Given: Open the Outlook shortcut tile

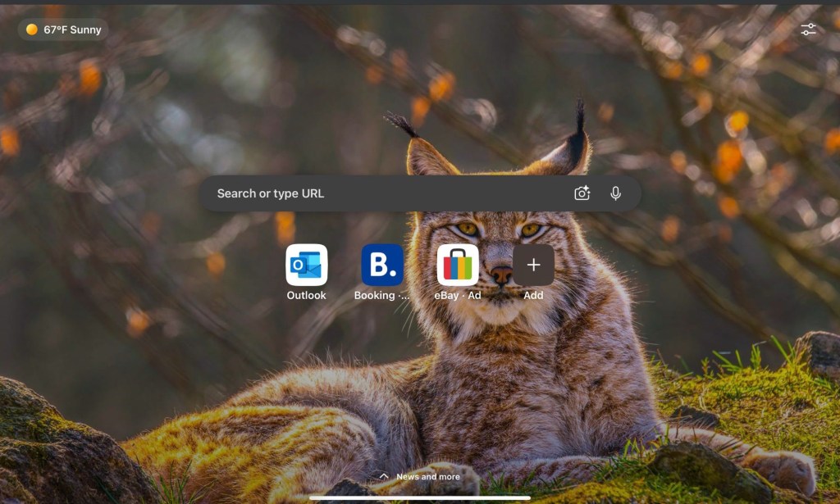Looking at the screenshot, I should click(306, 265).
